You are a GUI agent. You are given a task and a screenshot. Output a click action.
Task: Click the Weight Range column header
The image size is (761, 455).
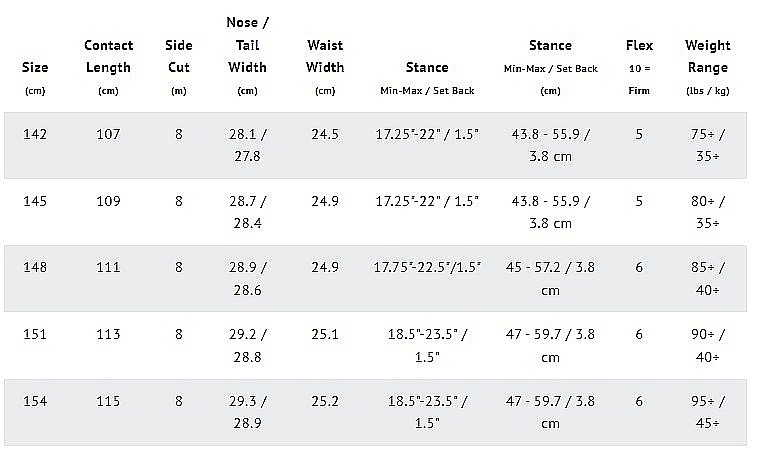[x=707, y=57]
